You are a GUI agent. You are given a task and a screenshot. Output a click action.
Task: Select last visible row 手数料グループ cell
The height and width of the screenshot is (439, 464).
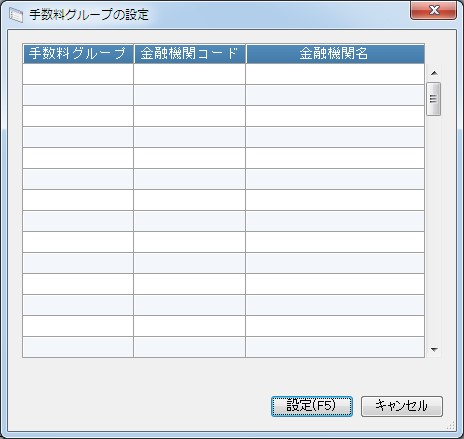(x=78, y=347)
